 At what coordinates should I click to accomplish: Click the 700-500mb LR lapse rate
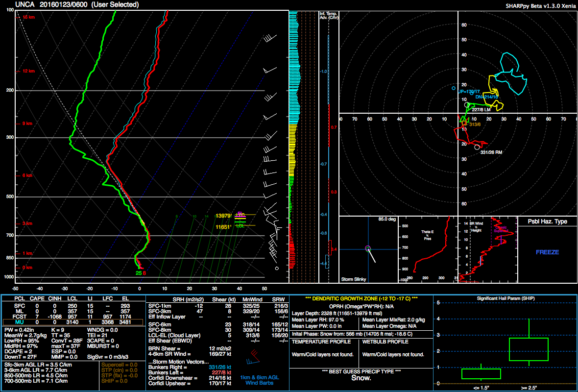point(36,381)
